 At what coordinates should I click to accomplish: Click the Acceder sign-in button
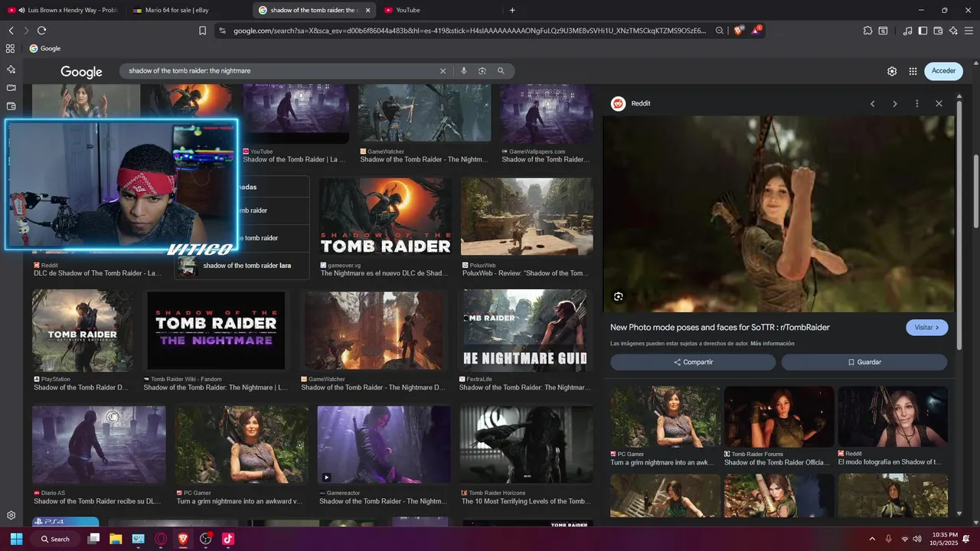coord(943,71)
